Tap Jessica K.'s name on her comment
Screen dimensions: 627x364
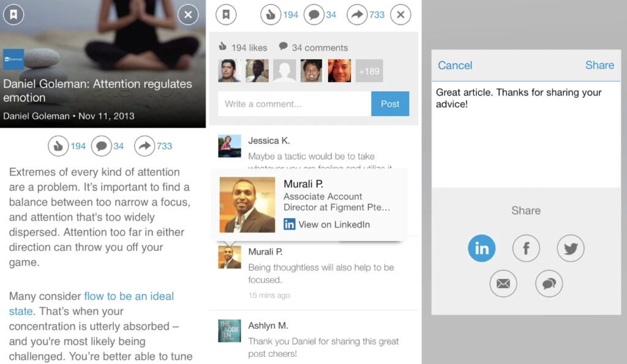[x=269, y=141]
